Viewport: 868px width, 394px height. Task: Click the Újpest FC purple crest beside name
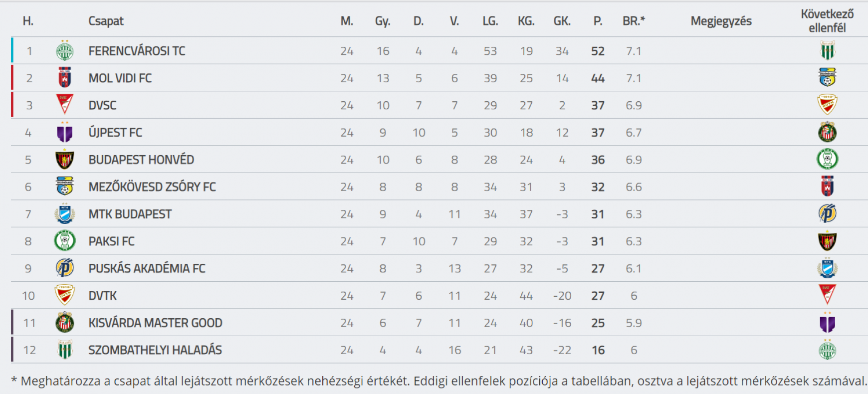click(65, 132)
